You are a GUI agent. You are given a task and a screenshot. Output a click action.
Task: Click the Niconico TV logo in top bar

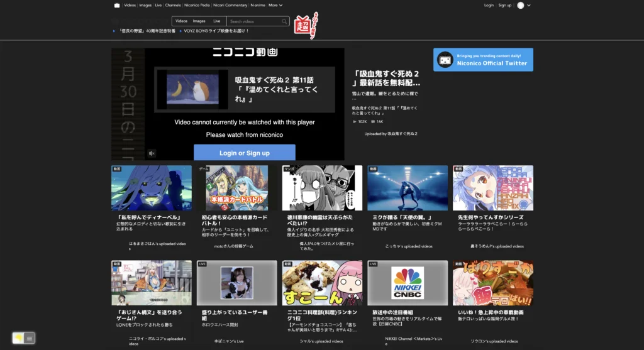(116, 5)
